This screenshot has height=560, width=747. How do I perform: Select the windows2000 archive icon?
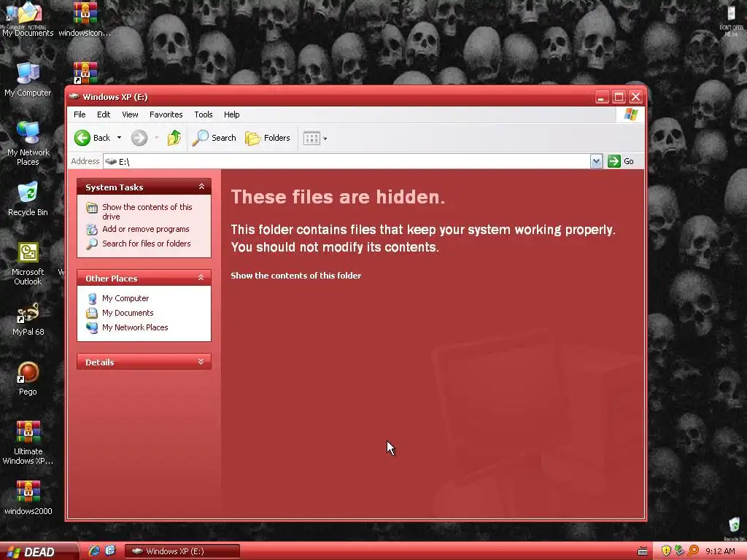tap(28, 499)
